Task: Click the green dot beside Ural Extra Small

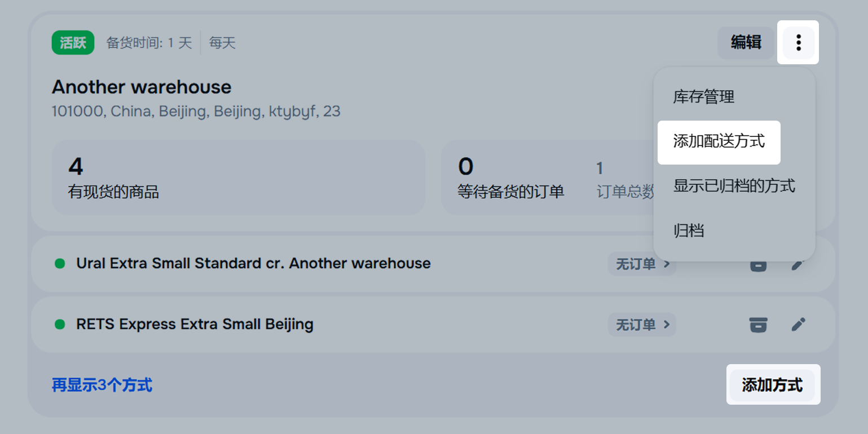Action: [x=60, y=263]
